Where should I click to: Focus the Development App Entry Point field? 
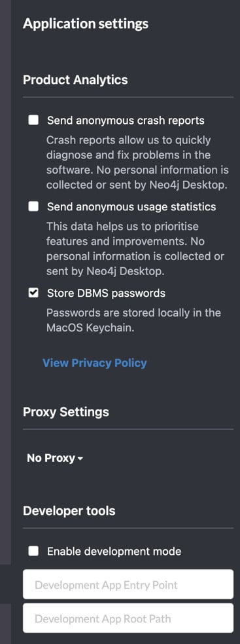click(128, 584)
